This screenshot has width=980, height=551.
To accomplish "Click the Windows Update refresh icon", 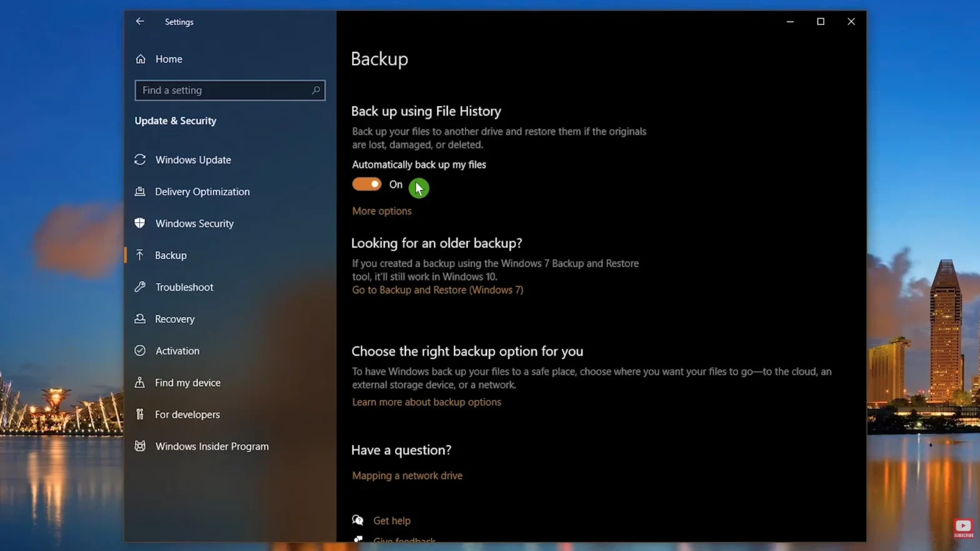I will click(x=140, y=159).
